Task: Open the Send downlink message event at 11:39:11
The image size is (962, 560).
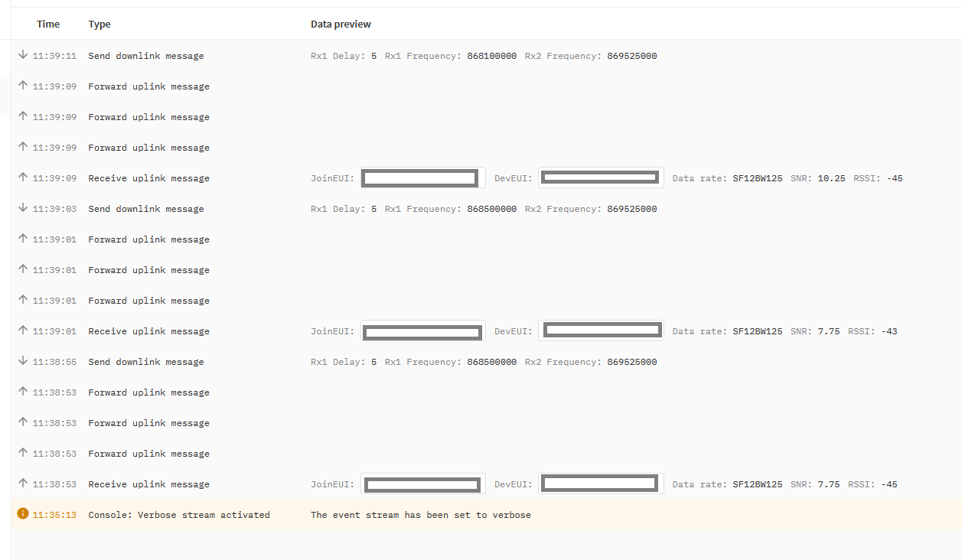Action: pyautogui.click(x=146, y=56)
